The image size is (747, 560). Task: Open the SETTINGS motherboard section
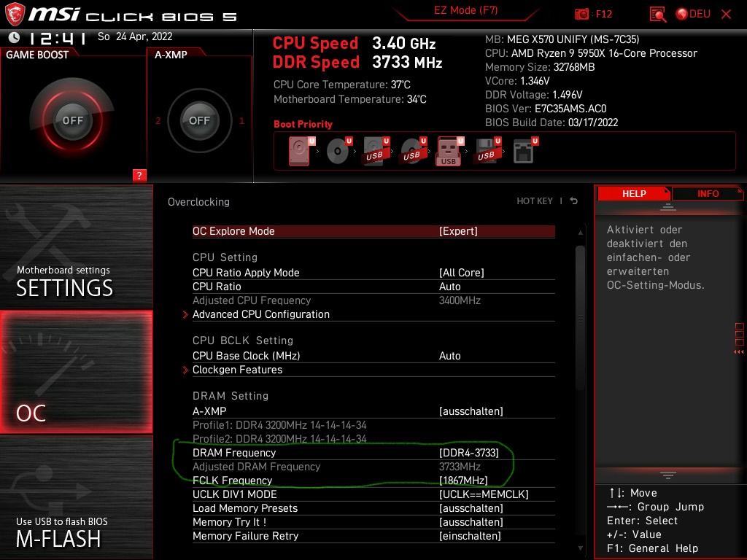pyautogui.click(x=76, y=247)
